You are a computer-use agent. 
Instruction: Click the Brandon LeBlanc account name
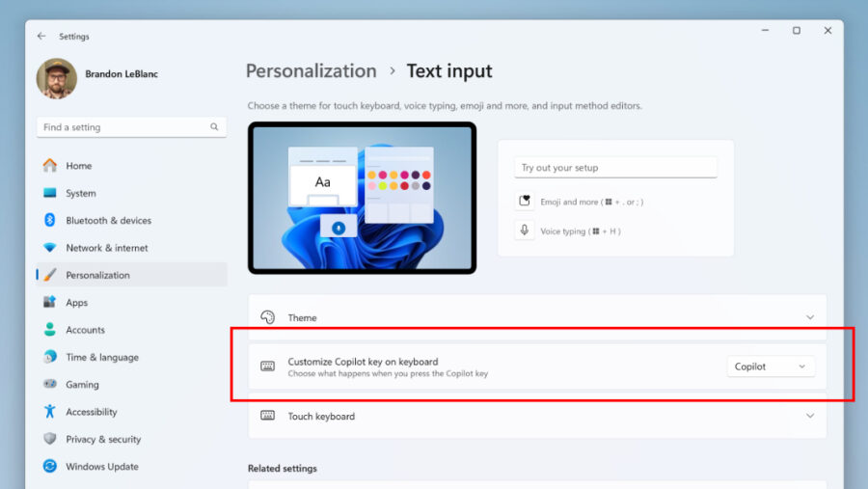(122, 73)
